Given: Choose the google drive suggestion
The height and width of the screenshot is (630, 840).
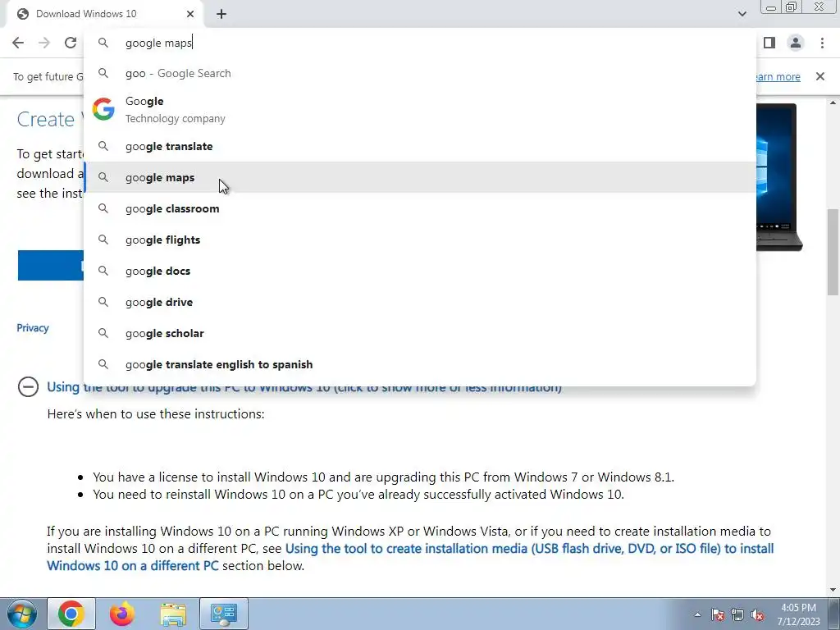Looking at the screenshot, I should pos(420,302).
